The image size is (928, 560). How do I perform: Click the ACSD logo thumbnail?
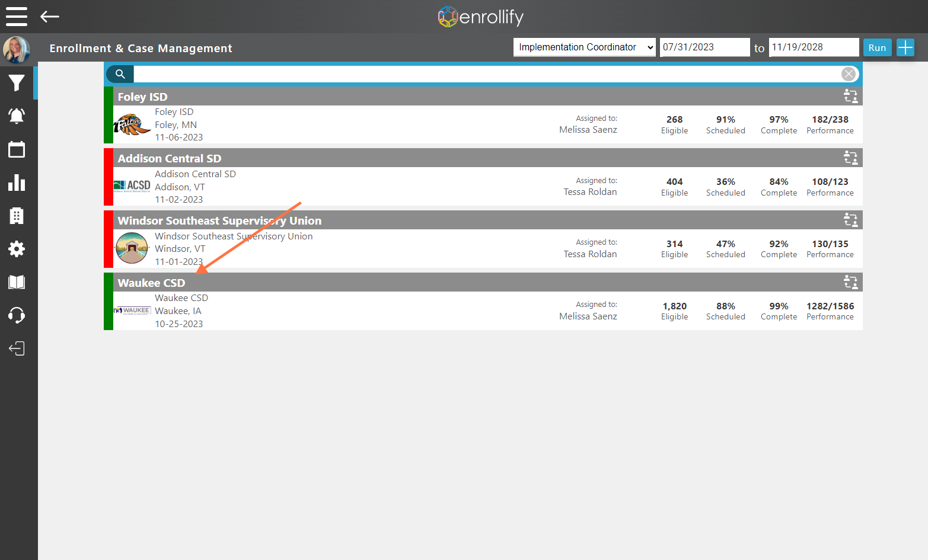(132, 186)
